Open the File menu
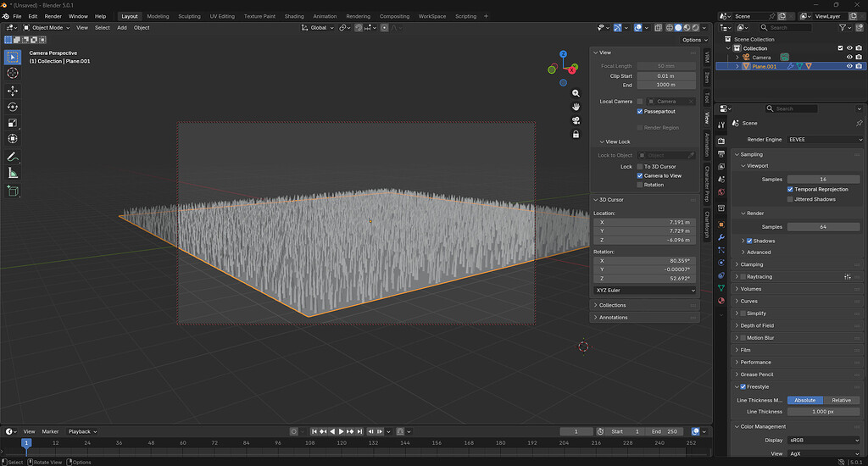This screenshot has width=868, height=466. point(17,16)
